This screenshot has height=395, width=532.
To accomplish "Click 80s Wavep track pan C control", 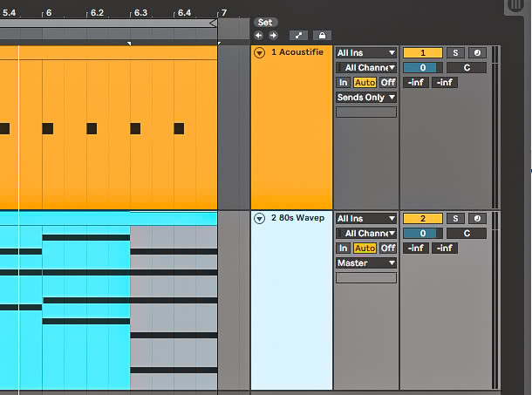I will 467,234.
